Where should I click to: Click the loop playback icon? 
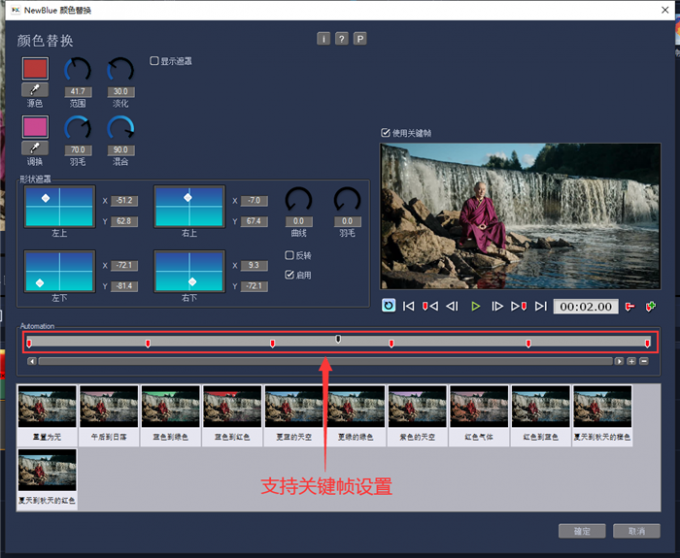[x=388, y=306]
